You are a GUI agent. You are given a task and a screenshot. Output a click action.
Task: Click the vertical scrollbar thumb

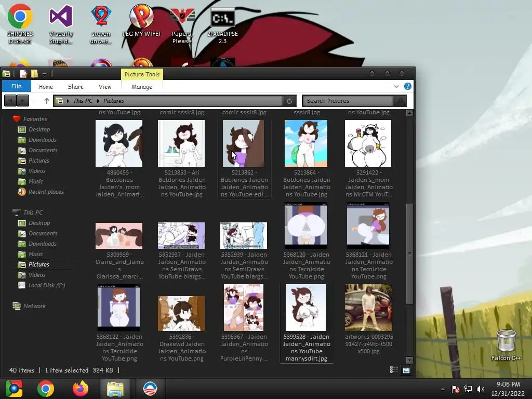pos(409,254)
